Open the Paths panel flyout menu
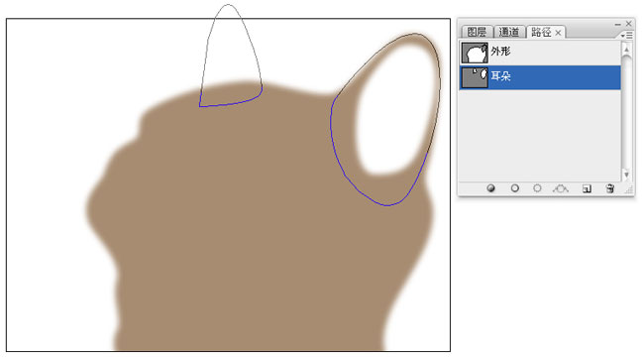The width and height of the screenshot is (644, 357). 627,36
